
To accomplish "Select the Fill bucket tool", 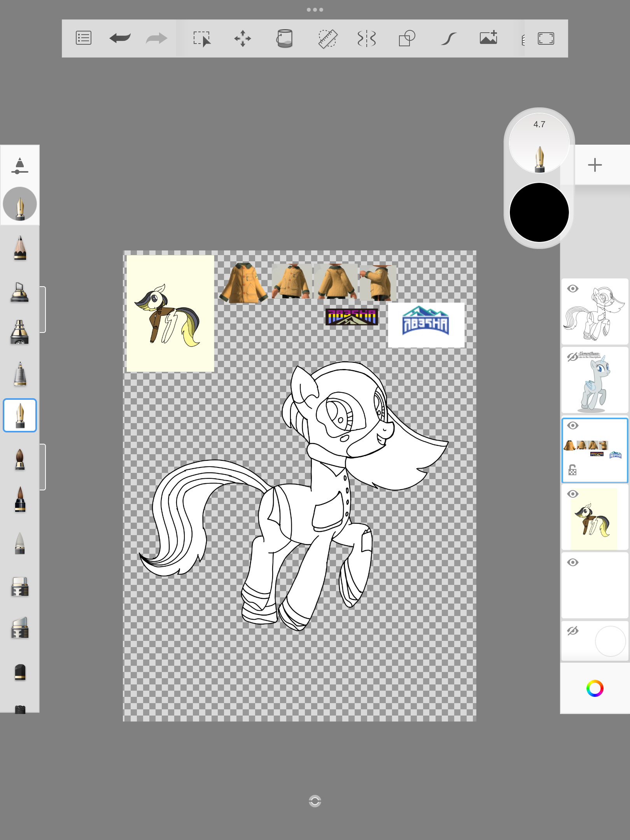I will 284,38.
